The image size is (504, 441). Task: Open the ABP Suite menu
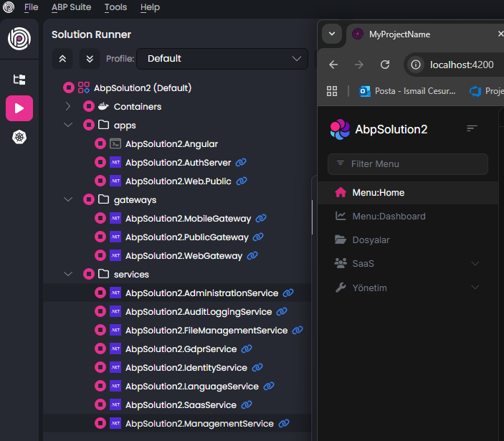[71, 7]
